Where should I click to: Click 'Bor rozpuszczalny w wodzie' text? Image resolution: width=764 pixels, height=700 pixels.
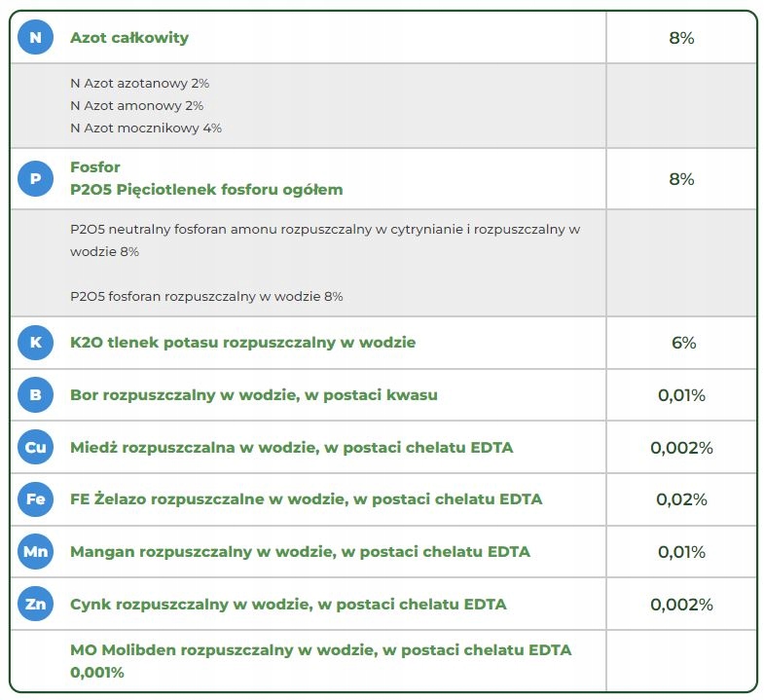pos(253,395)
